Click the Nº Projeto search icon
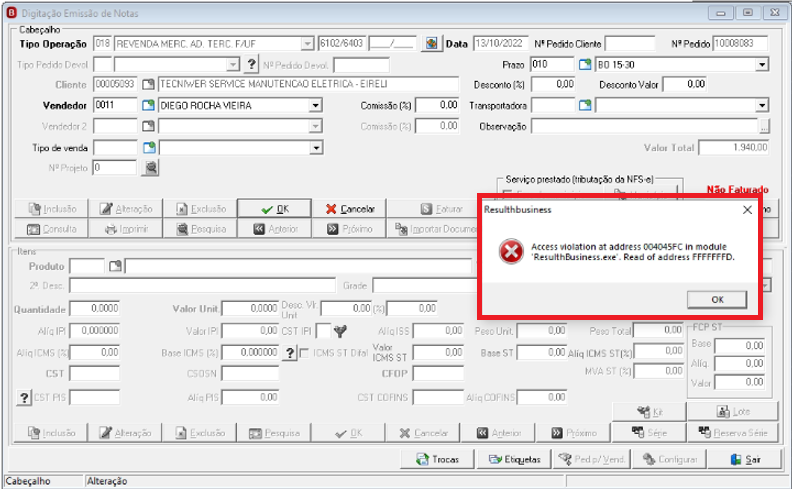Viewport: 792px width, 489px height. click(151, 168)
